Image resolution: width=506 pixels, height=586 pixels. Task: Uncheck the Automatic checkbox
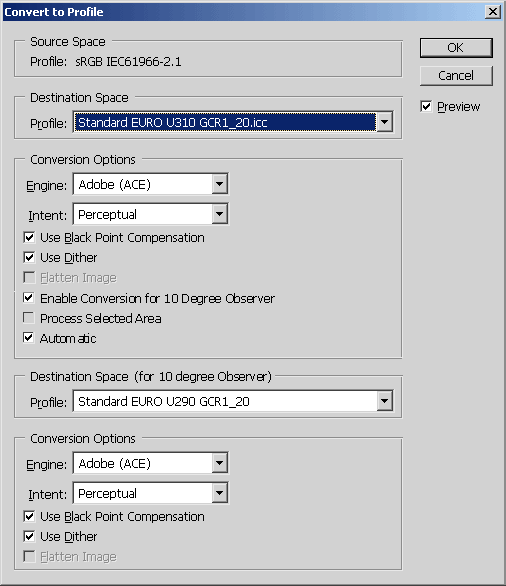(x=29, y=338)
